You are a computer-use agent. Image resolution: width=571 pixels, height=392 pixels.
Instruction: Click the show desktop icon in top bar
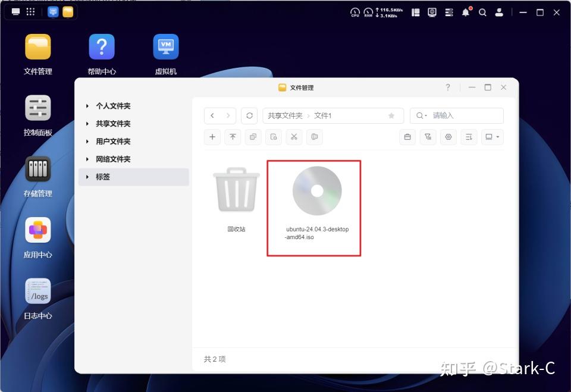(x=15, y=12)
